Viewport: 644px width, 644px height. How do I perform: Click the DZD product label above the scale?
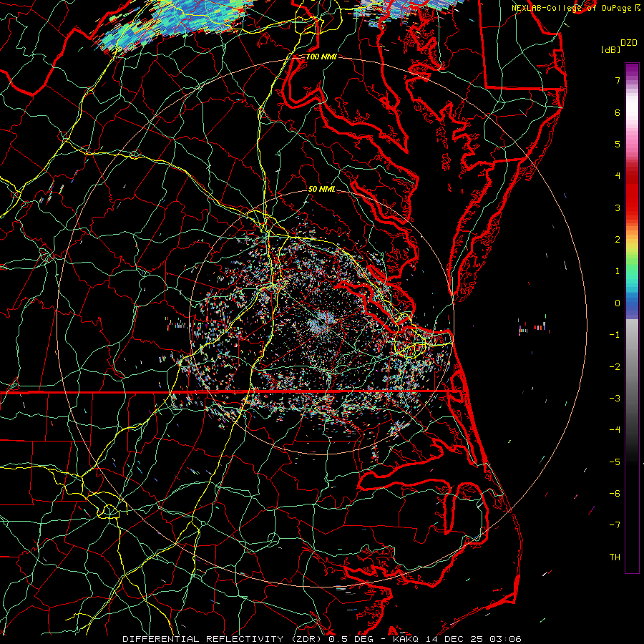point(629,43)
